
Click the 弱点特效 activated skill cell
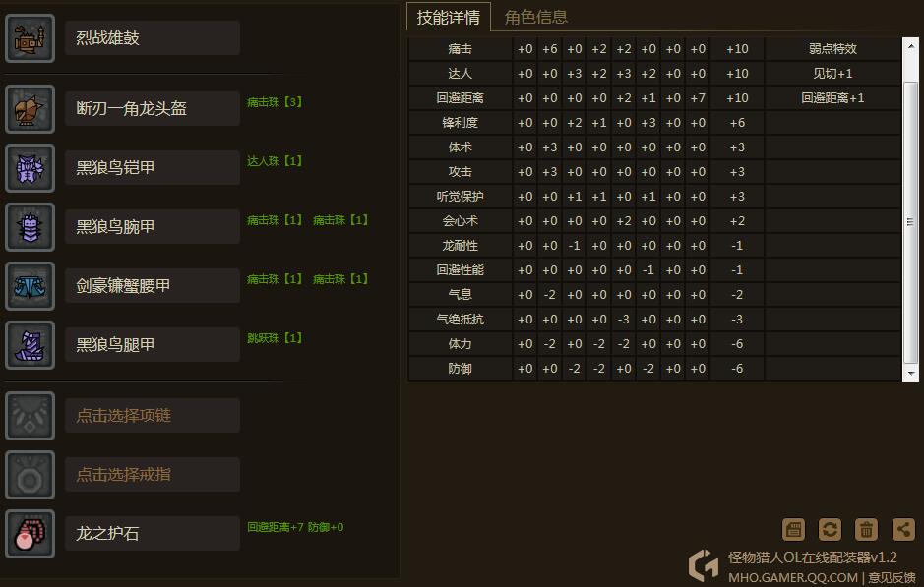(832, 49)
